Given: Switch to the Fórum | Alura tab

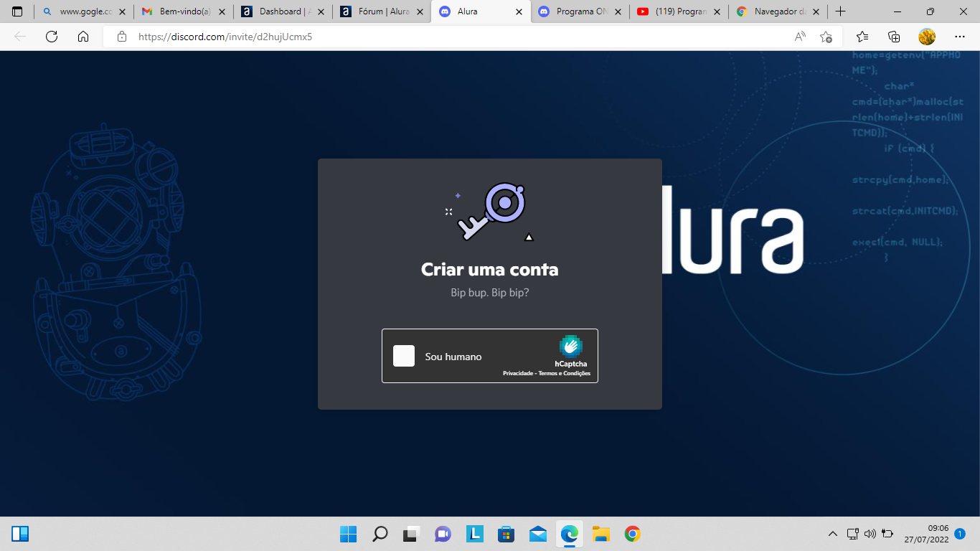Looking at the screenshot, I should (x=382, y=11).
